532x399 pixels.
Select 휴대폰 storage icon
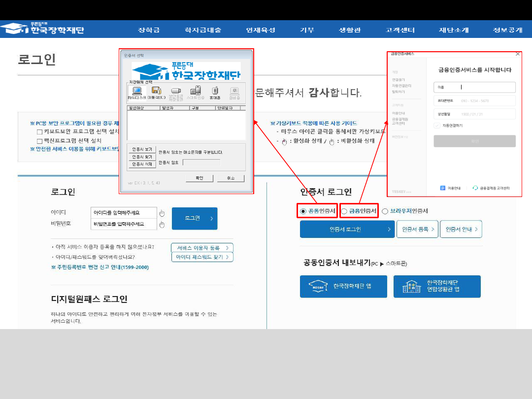click(x=215, y=93)
